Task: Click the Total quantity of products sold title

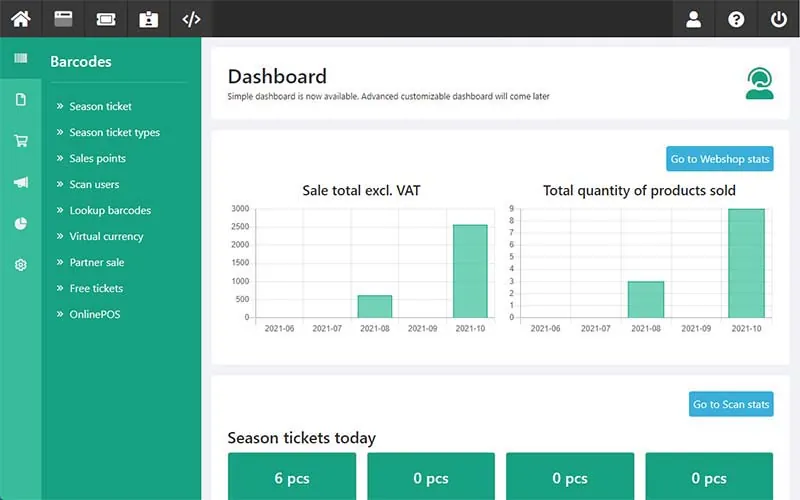Action: (639, 190)
